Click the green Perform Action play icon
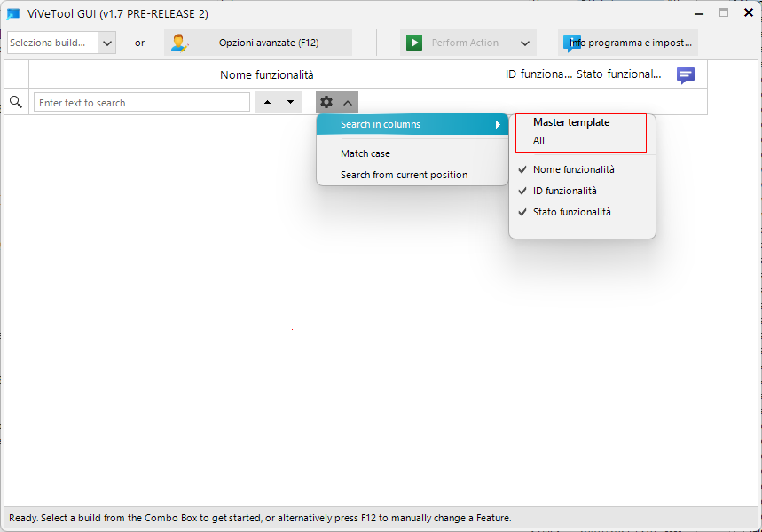 [414, 42]
